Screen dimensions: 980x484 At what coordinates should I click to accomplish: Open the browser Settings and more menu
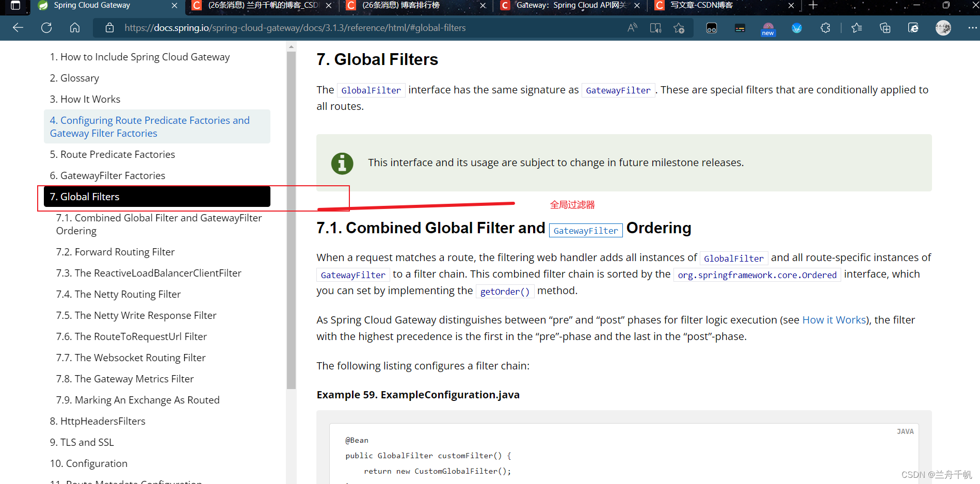click(972, 28)
